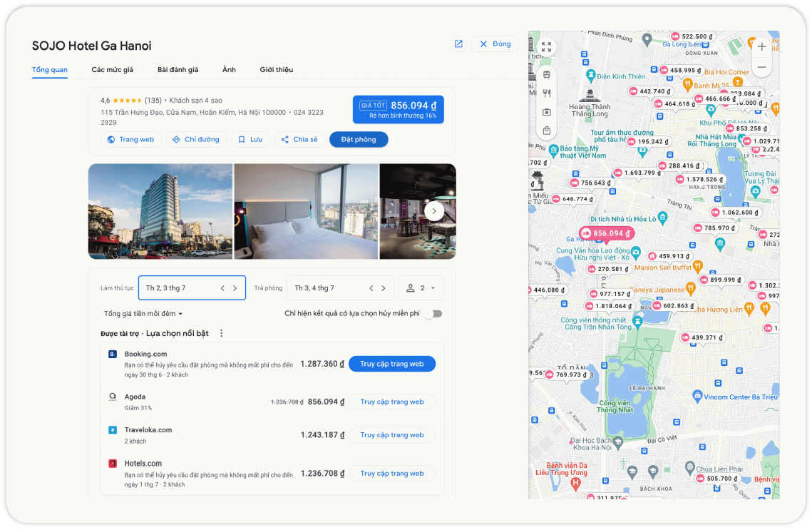Select the 602.863 ₫ hotel map pin
The width and height of the screenshot is (812, 530).
(674, 306)
